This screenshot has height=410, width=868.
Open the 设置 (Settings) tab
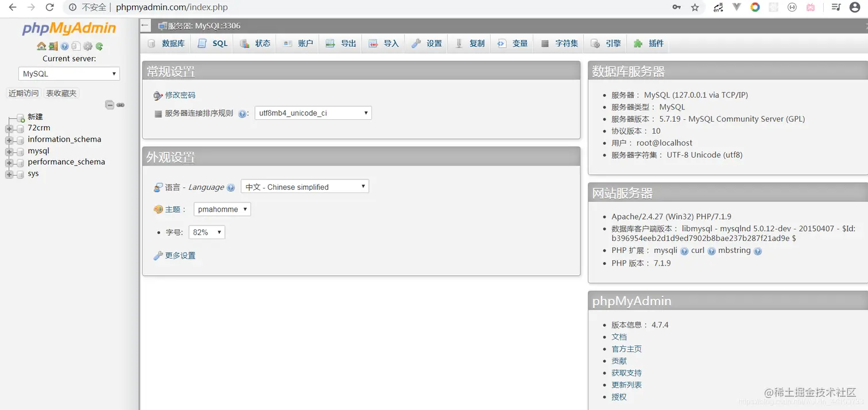pyautogui.click(x=427, y=44)
